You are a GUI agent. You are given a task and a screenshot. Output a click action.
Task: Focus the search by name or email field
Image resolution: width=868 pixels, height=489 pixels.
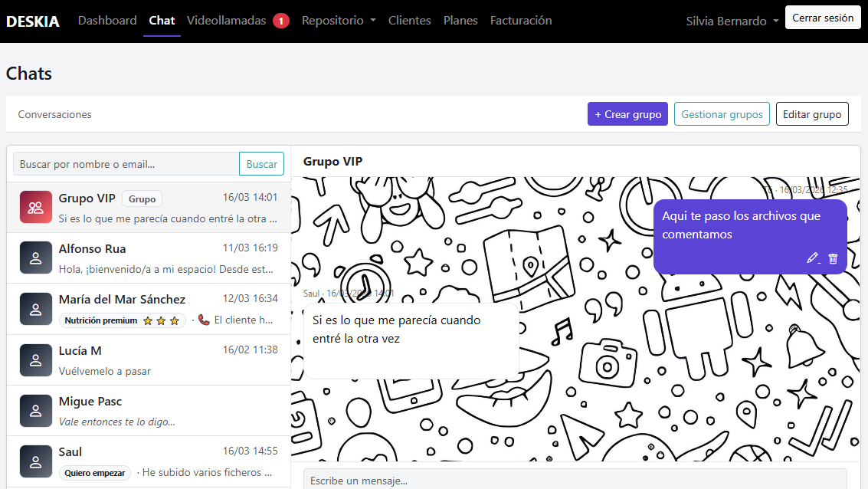coord(126,164)
